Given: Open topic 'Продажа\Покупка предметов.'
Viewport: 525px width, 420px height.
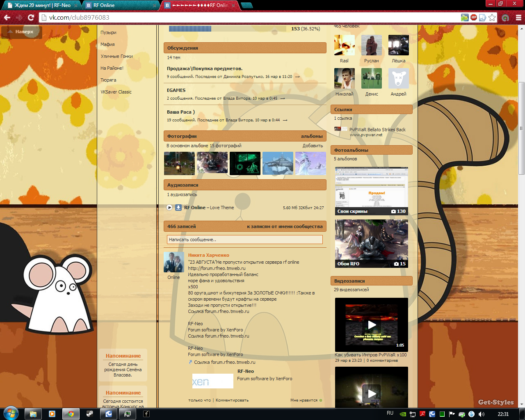Looking at the screenshot, I should [205, 68].
